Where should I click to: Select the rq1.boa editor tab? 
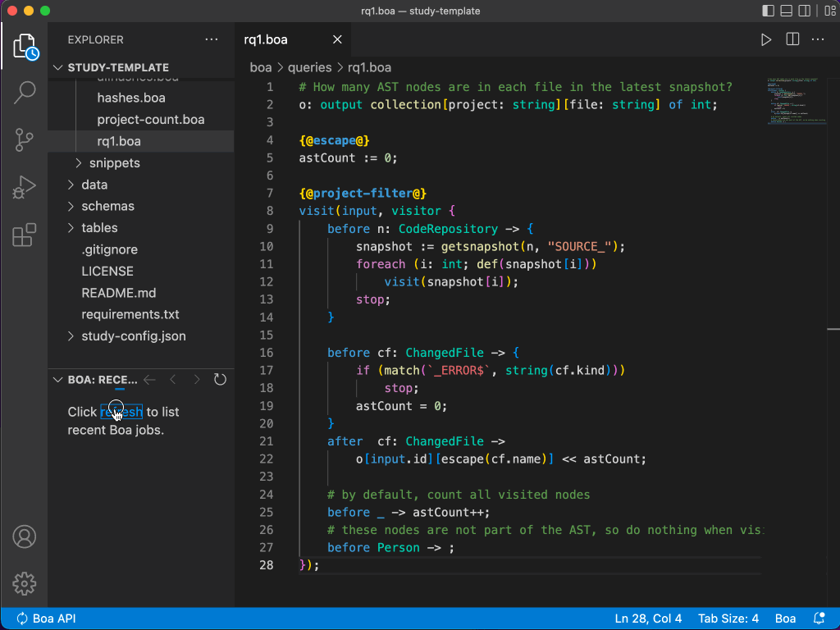pos(267,39)
